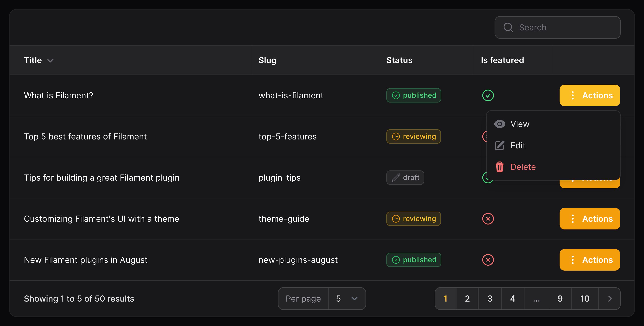Click the magnifier icon in the search box
The image size is (644, 326).
tap(508, 27)
